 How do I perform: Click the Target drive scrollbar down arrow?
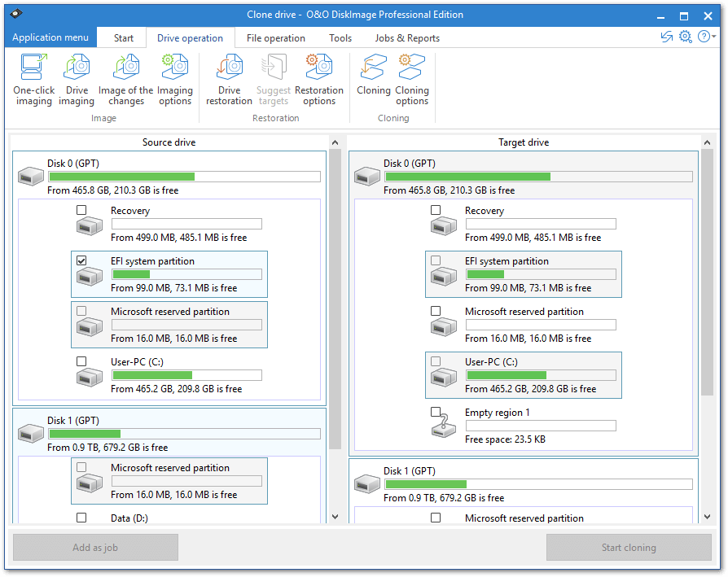(707, 517)
